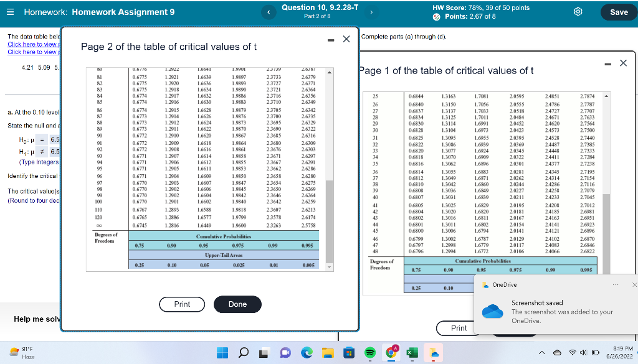638x364 pixels.
Task: Open Task View on taskbar
Action: [264, 353]
